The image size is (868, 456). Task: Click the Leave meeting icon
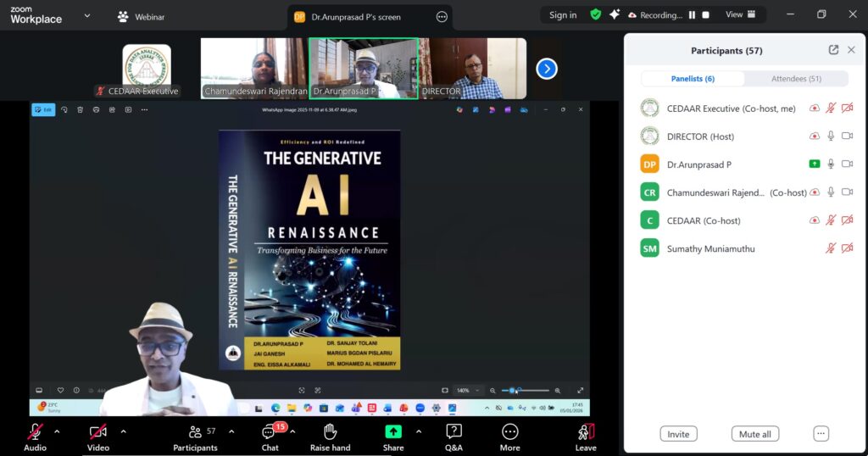tap(586, 432)
